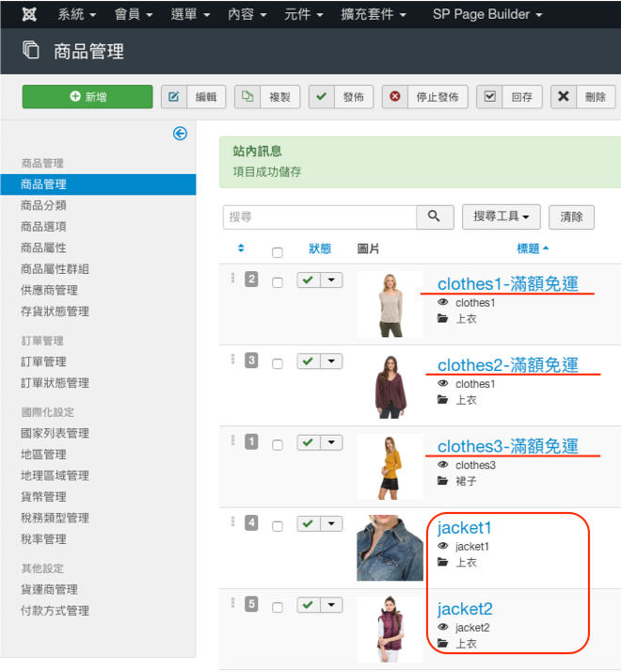
Task: Toggle published status of jacket1 product
Action: pyautogui.click(x=310, y=524)
